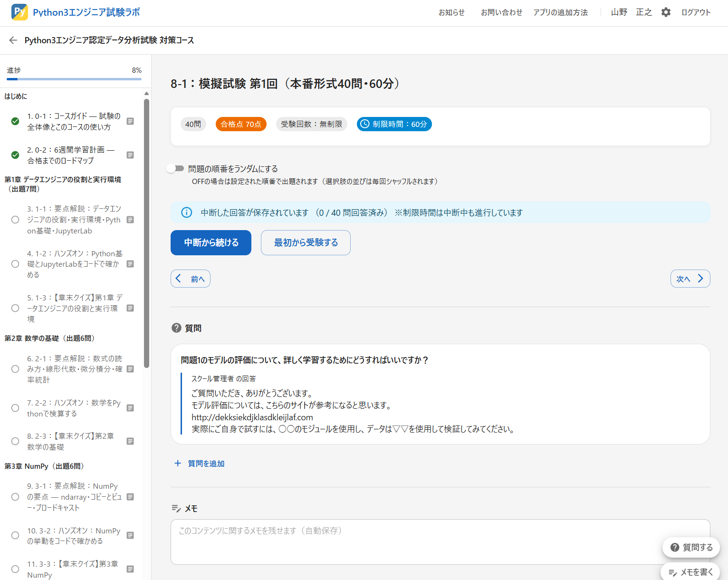Click 第3章 NumPy section heading
Image resolution: width=728 pixels, height=580 pixels.
pyautogui.click(x=44, y=466)
